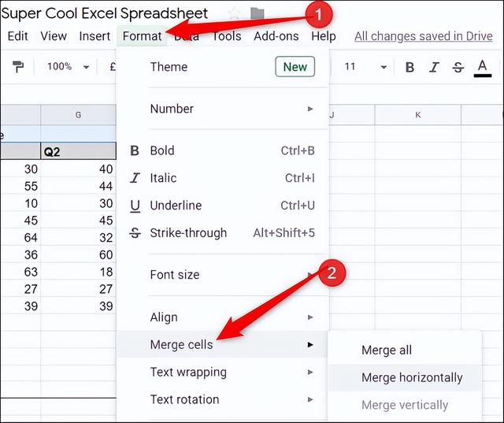Toggle italic in the toolbar
The width and height of the screenshot is (504, 423).
point(434,67)
